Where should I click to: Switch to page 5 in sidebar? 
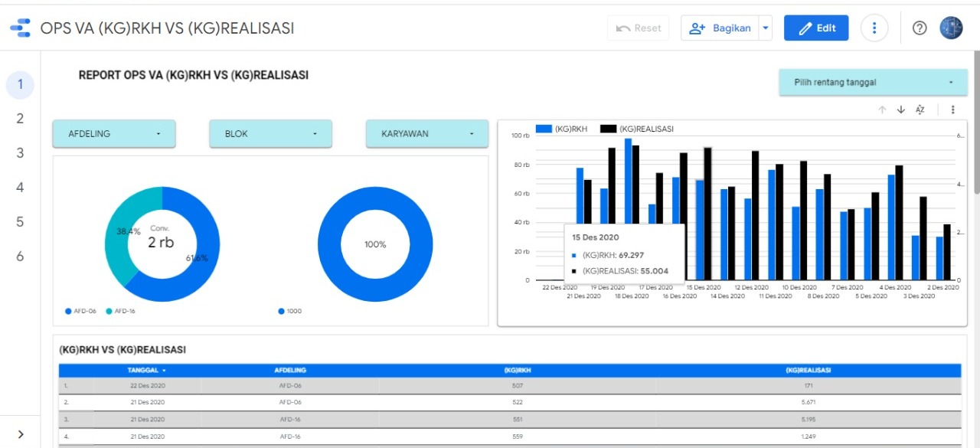21,222
